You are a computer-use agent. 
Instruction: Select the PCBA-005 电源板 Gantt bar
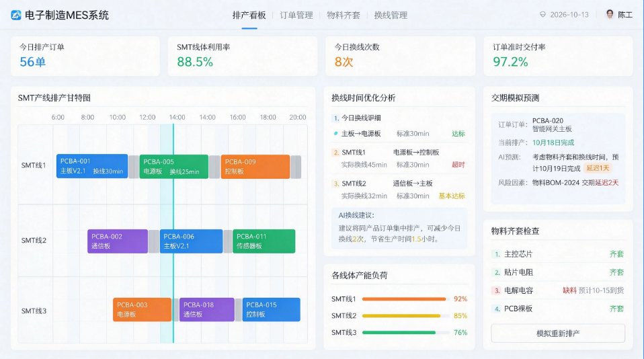pos(173,166)
